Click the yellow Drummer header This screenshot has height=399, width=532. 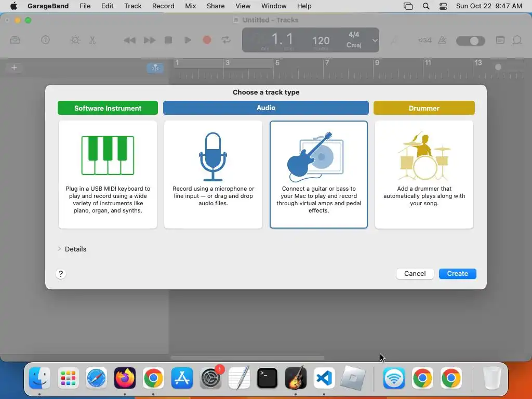click(424, 108)
